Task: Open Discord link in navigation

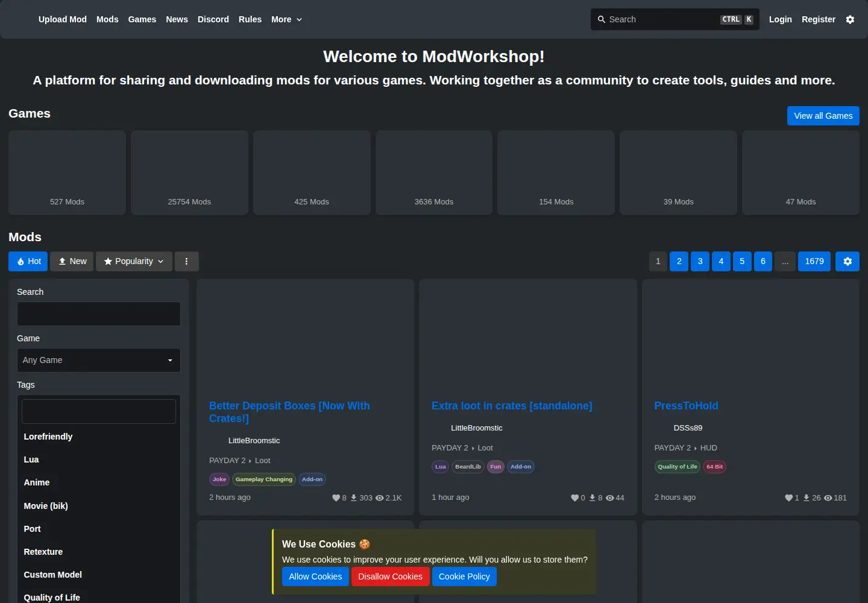Action: tap(213, 19)
